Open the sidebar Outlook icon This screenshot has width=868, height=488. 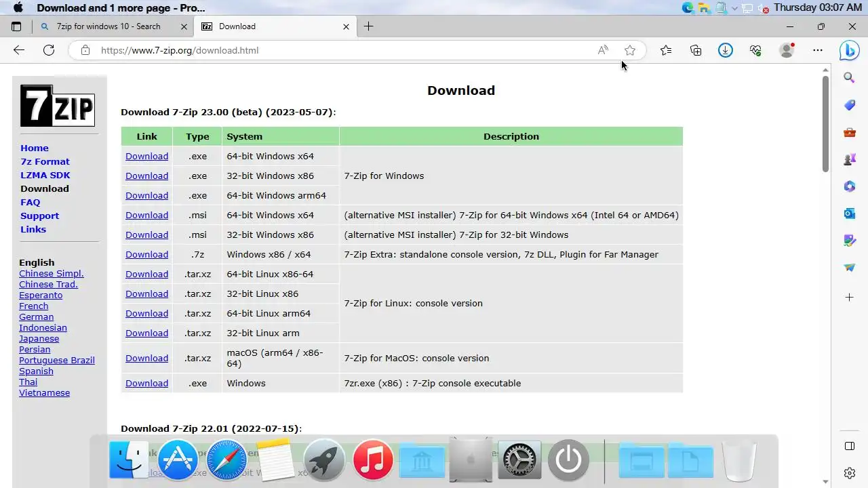click(x=849, y=213)
